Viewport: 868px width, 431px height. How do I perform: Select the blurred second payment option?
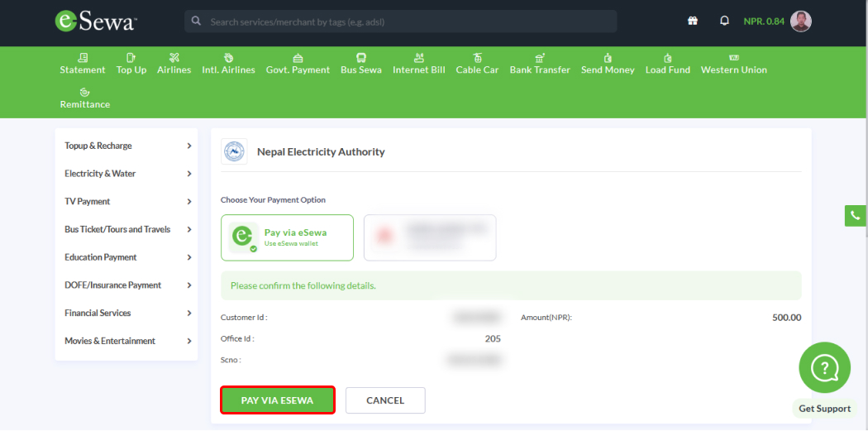(430, 237)
